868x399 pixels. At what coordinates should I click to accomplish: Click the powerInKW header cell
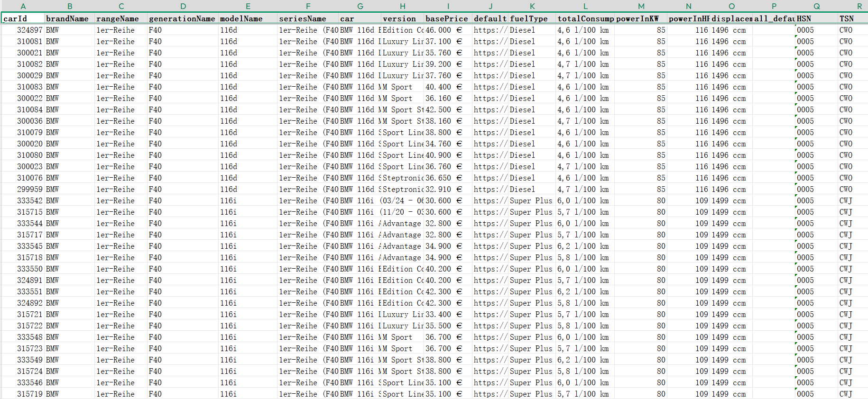pos(640,18)
